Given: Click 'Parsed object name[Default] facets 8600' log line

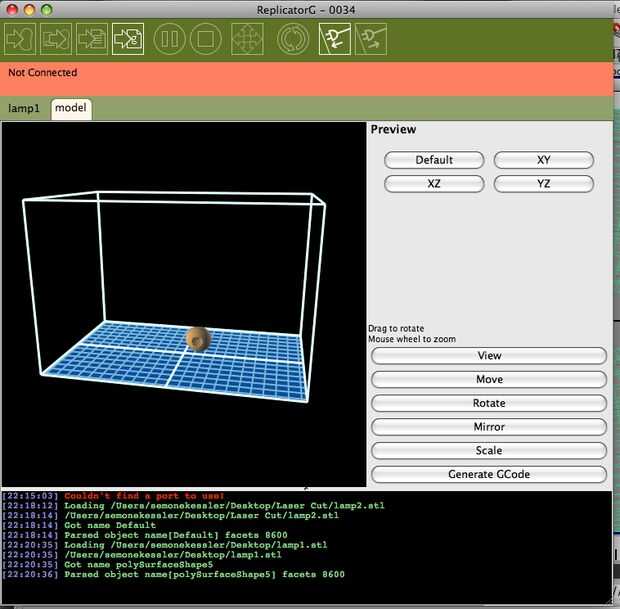Looking at the screenshot, I should (x=176, y=535).
